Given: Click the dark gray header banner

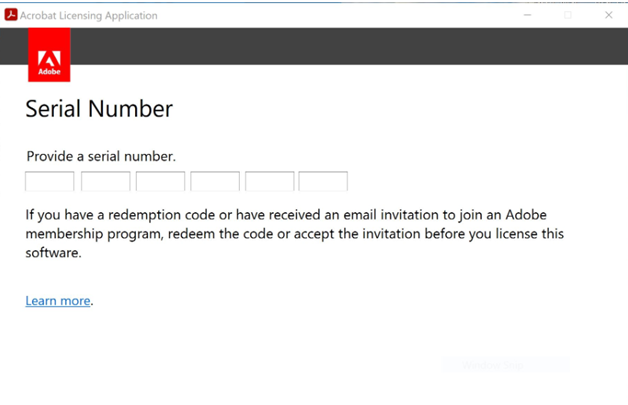Looking at the screenshot, I should (x=348, y=46).
